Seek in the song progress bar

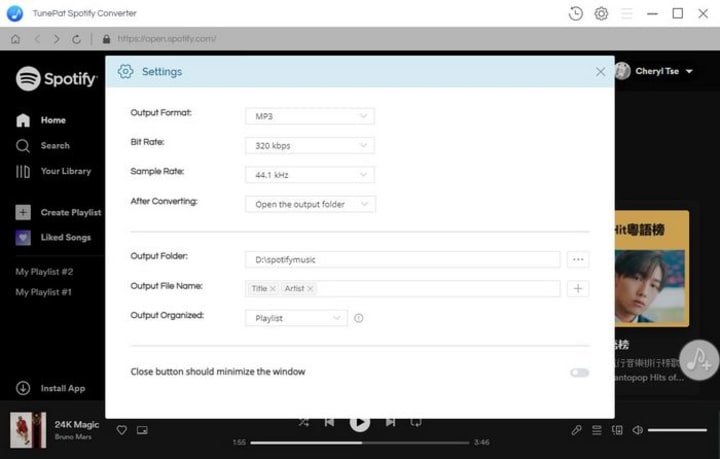pos(360,443)
